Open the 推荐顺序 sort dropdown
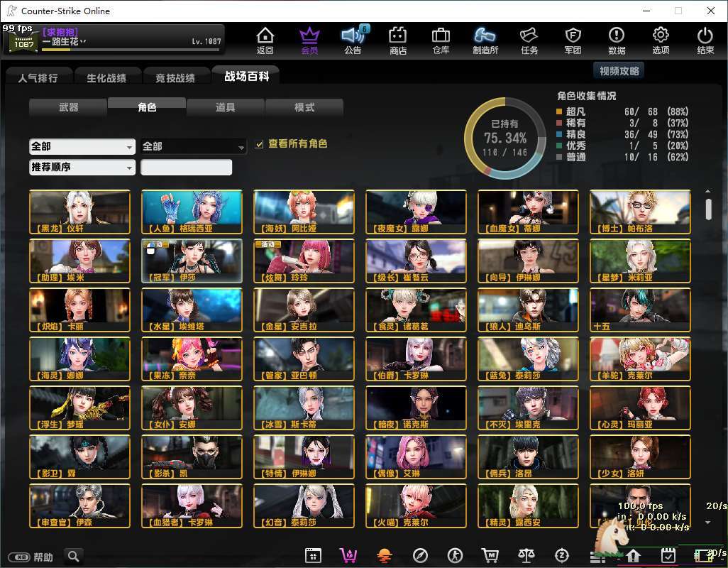 (x=82, y=167)
